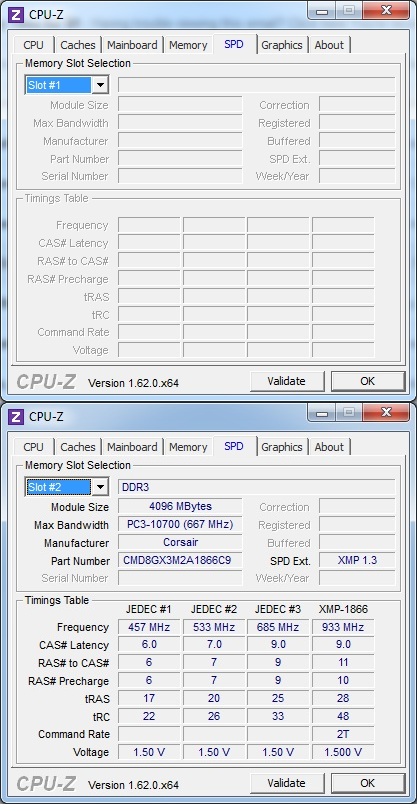The height and width of the screenshot is (811, 417).
Task: Click the 2T command rate cell
Action: click(x=343, y=734)
